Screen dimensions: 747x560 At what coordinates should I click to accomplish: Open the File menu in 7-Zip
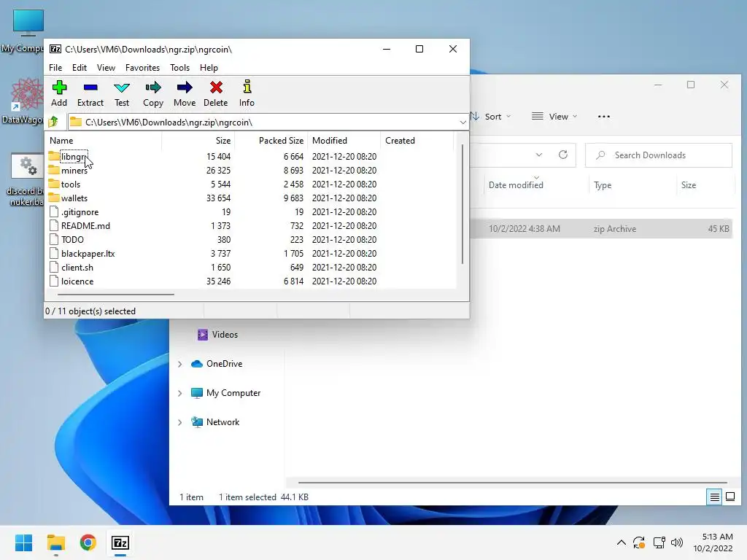pos(55,68)
